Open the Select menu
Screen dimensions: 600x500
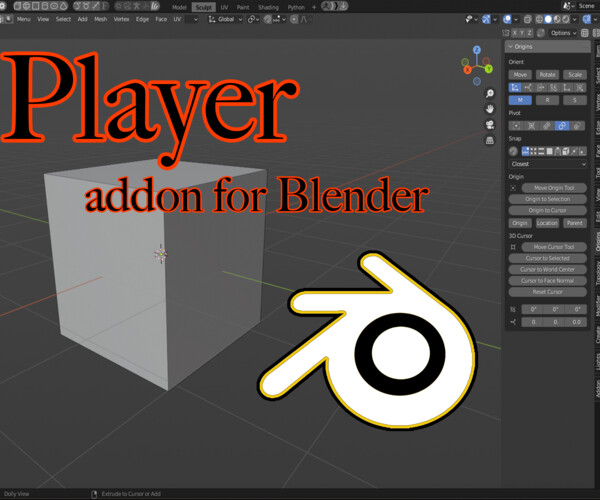(x=64, y=19)
